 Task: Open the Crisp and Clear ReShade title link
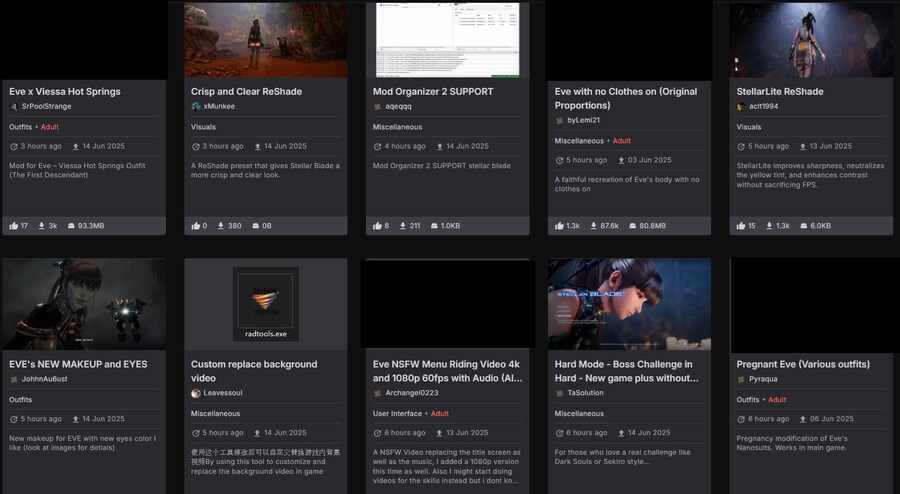(x=246, y=91)
